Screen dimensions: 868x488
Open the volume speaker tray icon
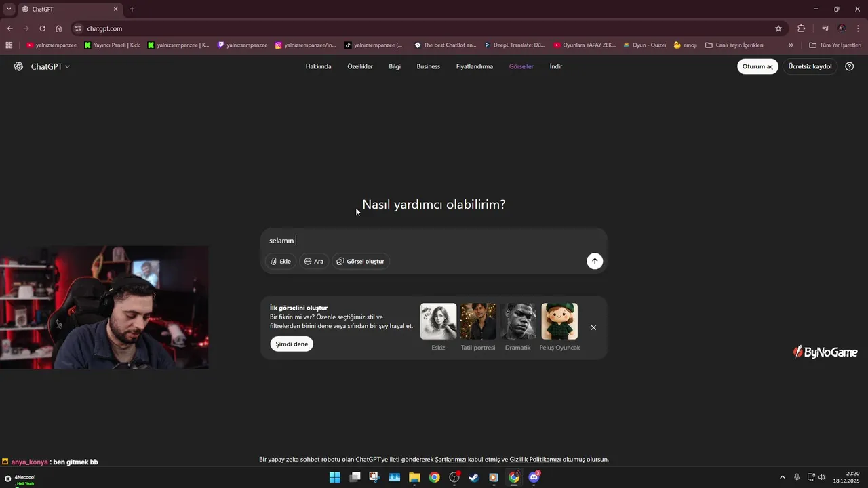click(x=822, y=477)
